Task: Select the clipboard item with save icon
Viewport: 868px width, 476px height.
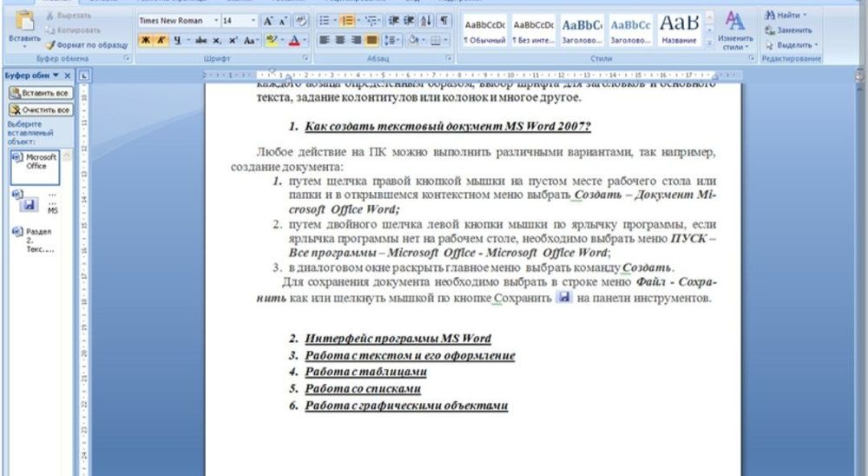Action: coord(35,202)
